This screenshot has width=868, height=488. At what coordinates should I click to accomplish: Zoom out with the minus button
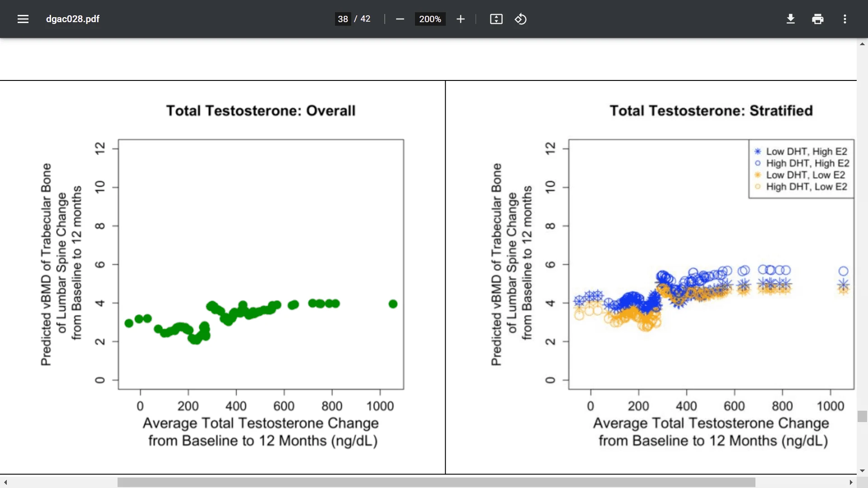point(400,19)
